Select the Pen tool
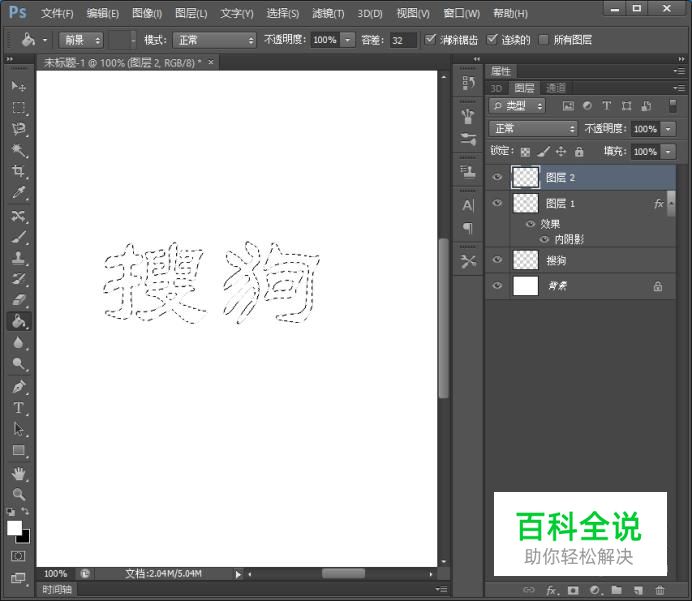Screen dimensions: 692x601 18,387
